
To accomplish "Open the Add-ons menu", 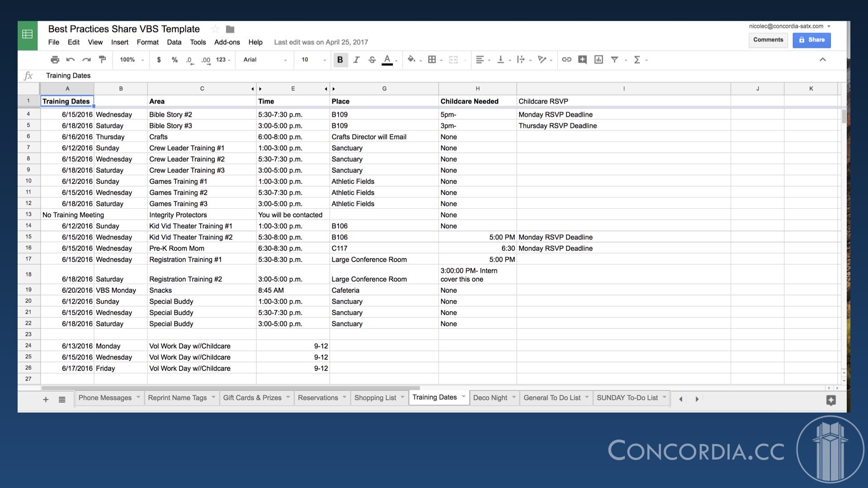I will coord(227,42).
